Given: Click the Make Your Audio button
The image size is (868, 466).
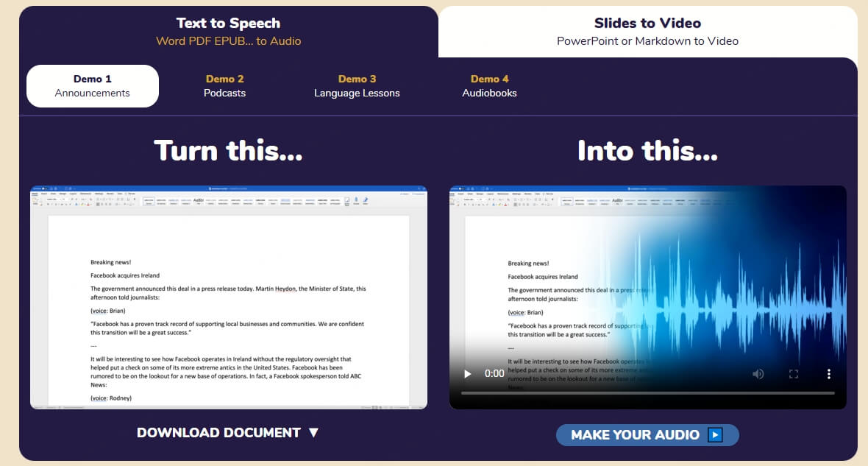Looking at the screenshot, I should [x=647, y=435].
